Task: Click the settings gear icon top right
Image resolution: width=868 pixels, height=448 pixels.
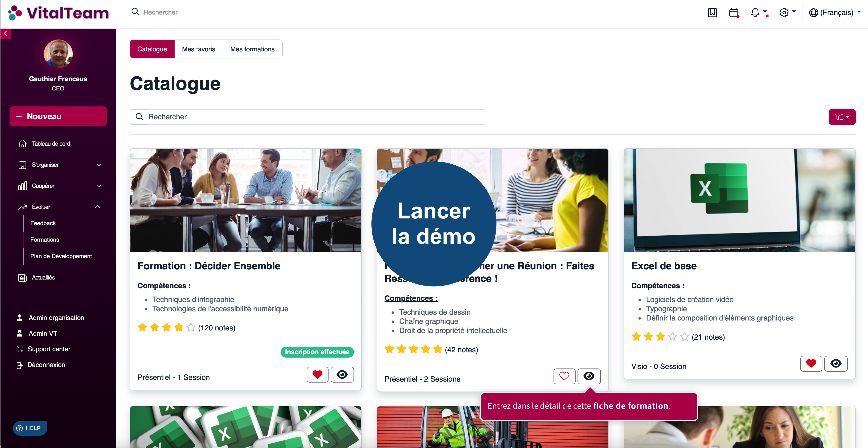Action: [785, 13]
